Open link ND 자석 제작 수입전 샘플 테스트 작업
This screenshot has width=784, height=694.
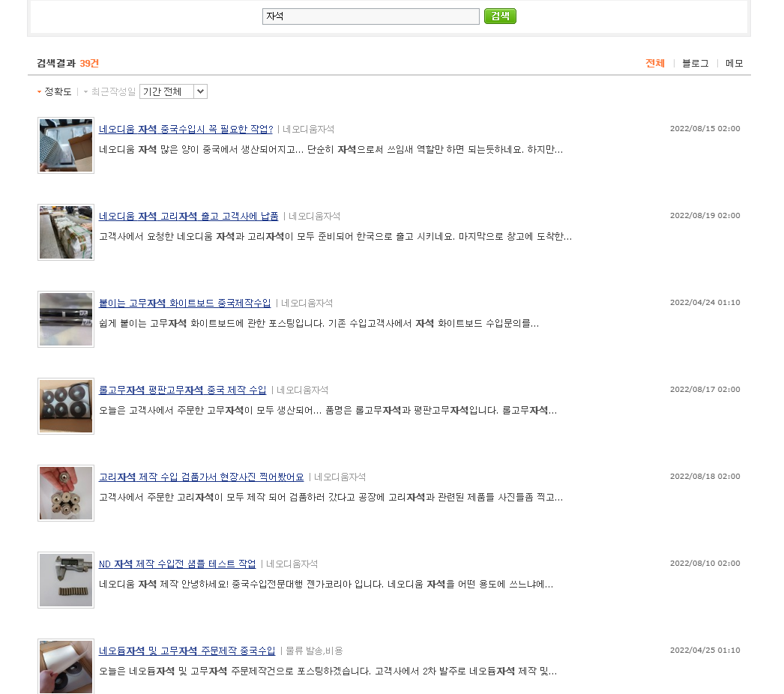[x=177, y=564]
